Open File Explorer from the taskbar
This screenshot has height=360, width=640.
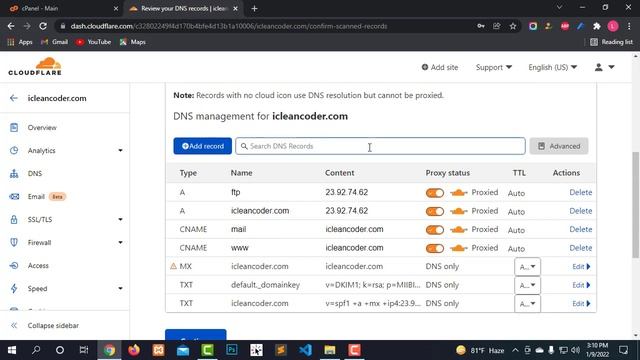tap(330, 350)
